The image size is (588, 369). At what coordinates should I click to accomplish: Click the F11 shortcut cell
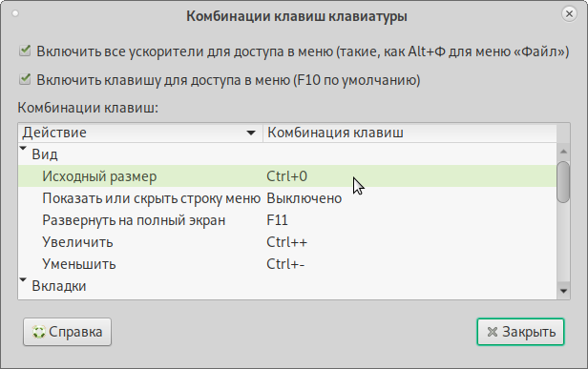coord(277,220)
